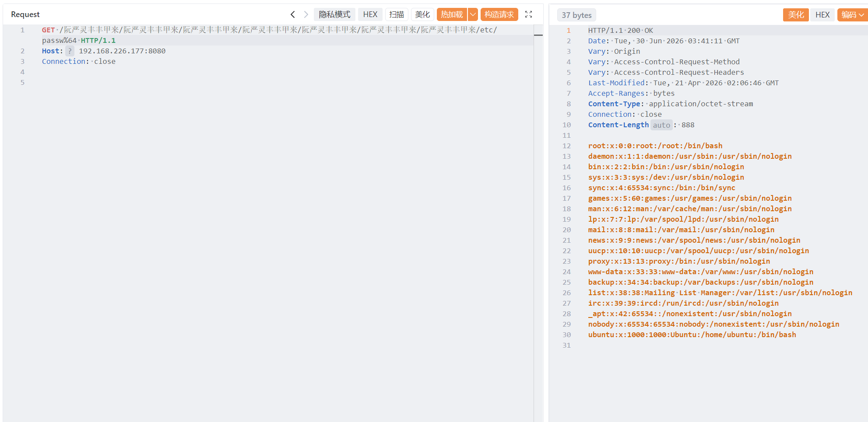
Task: Click the GET method in the request line
Action: (48, 30)
